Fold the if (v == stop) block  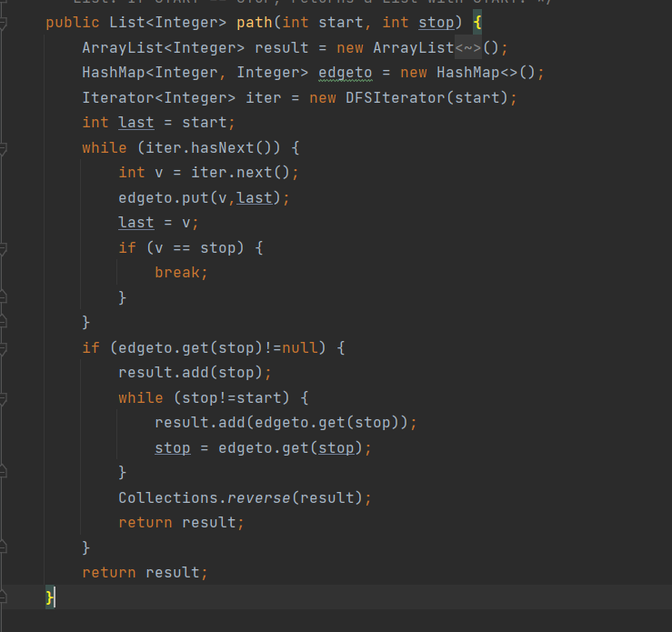click(4, 247)
